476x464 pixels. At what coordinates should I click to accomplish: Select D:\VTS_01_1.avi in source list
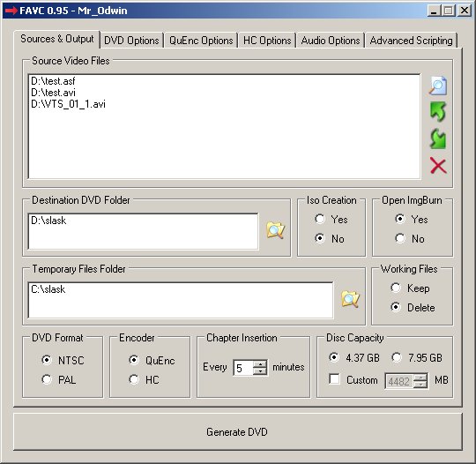pos(68,104)
